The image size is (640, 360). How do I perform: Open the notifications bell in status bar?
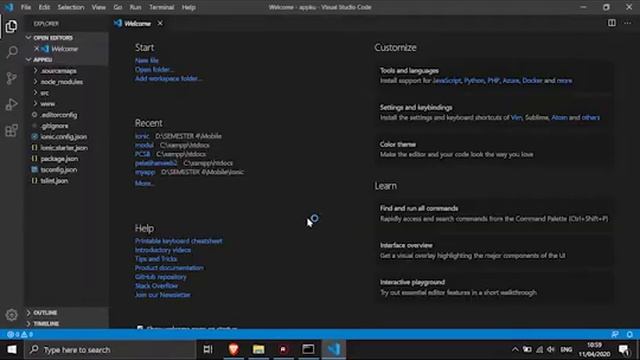coord(629,334)
